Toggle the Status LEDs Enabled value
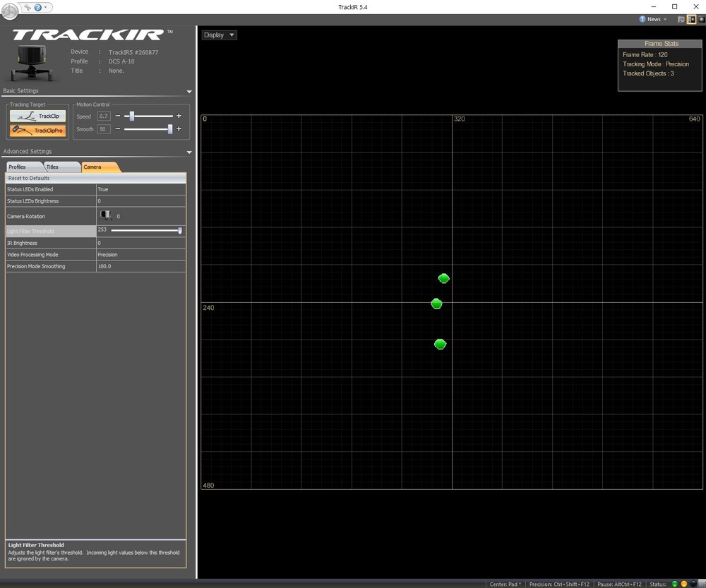The height and width of the screenshot is (588, 706). click(x=141, y=190)
